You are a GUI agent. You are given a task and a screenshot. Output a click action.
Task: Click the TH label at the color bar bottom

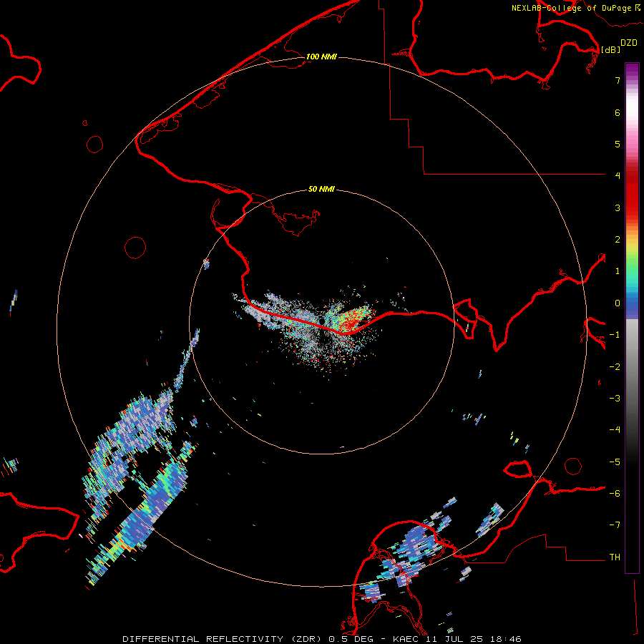(615, 557)
